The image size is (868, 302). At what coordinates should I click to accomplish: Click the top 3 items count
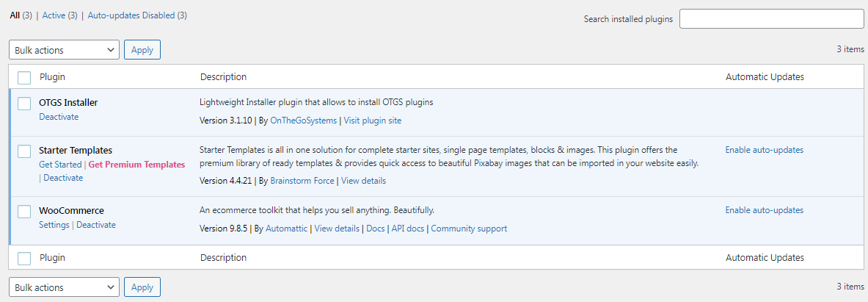coord(850,49)
